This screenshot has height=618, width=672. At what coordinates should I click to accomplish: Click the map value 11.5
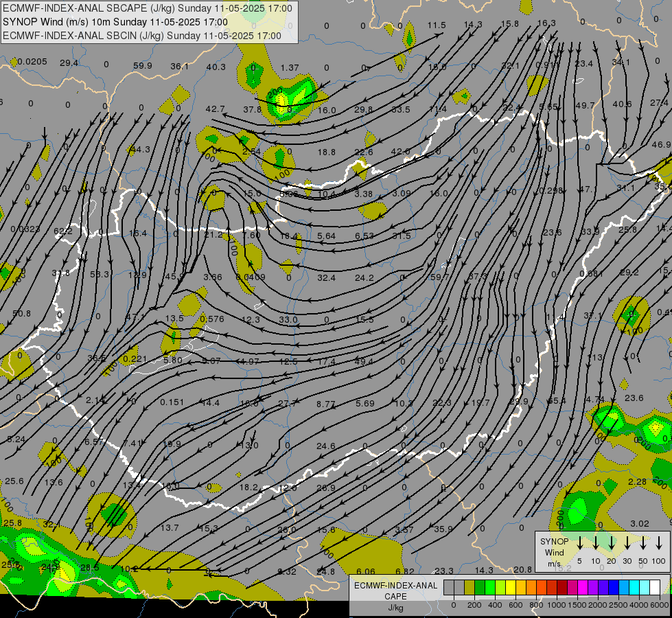[x=437, y=25]
